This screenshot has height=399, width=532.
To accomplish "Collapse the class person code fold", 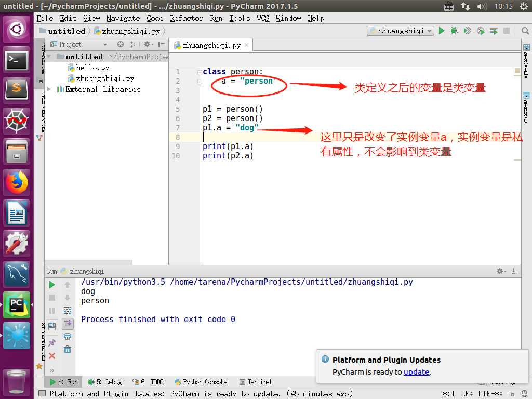I will (x=199, y=72).
